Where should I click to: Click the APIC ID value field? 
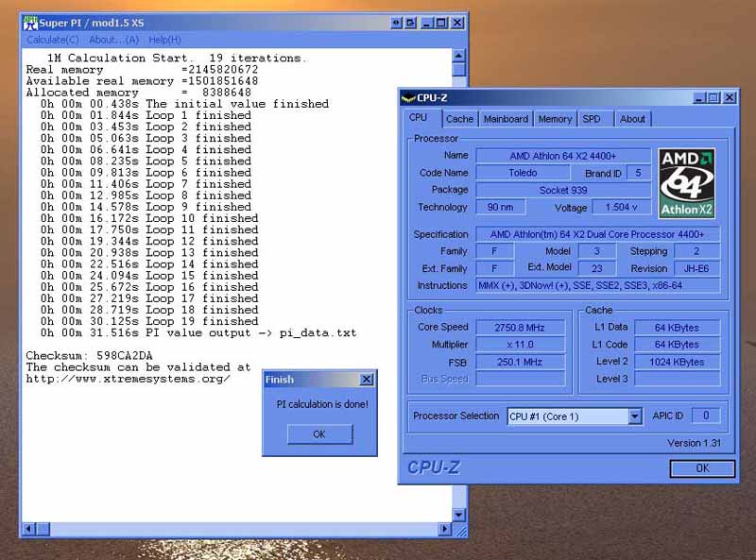(706, 416)
